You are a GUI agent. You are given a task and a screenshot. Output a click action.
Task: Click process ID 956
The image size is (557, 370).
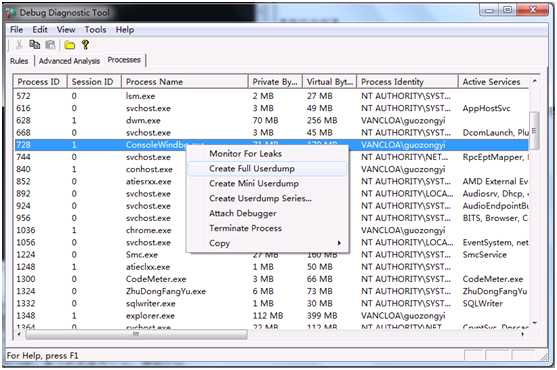(23, 218)
